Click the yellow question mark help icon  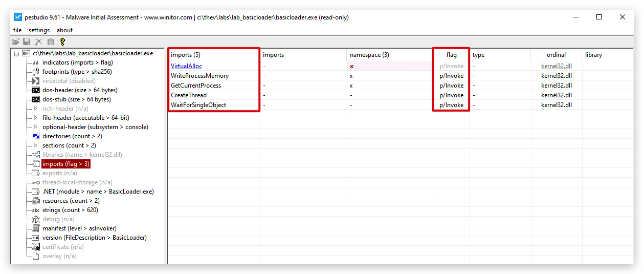[x=62, y=41]
